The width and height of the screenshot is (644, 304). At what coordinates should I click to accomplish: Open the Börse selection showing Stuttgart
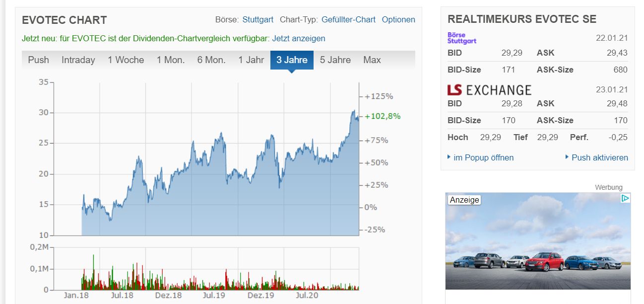point(258,20)
